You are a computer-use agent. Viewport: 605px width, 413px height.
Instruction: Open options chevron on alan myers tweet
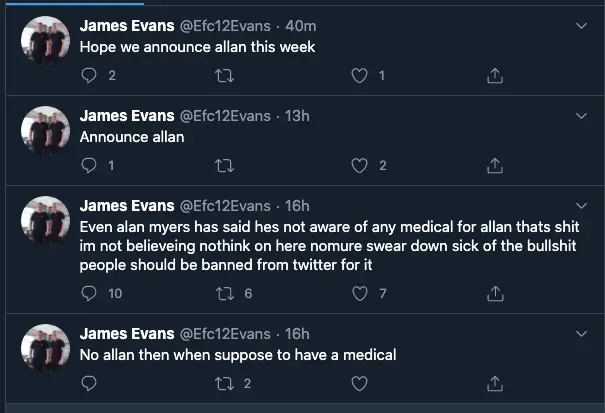point(582,207)
